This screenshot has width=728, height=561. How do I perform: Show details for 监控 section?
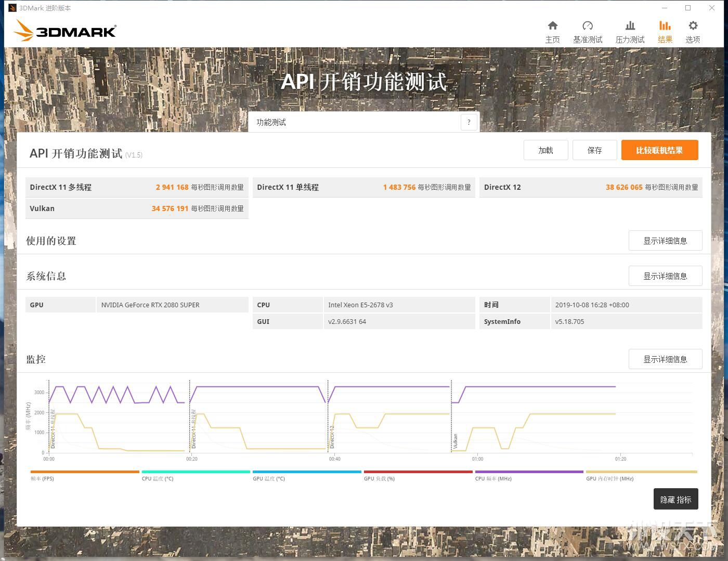pos(665,359)
